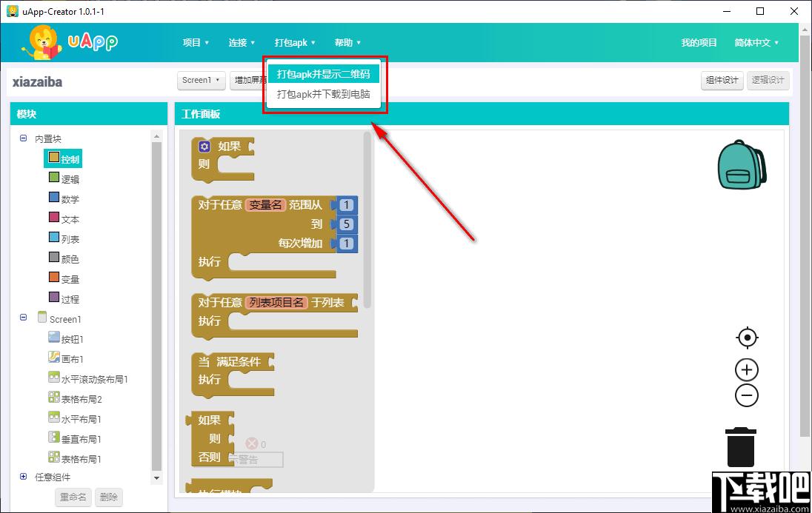The height and width of the screenshot is (513, 812).
Task: Zoom in with the plus circle
Action: (747, 370)
